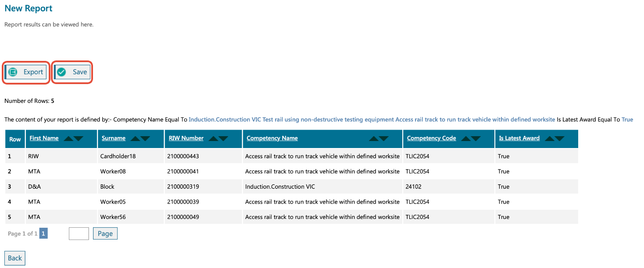Image resolution: width=644 pixels, height=268 pixels.
Task: Click the Export button
Action: point(26,72)
